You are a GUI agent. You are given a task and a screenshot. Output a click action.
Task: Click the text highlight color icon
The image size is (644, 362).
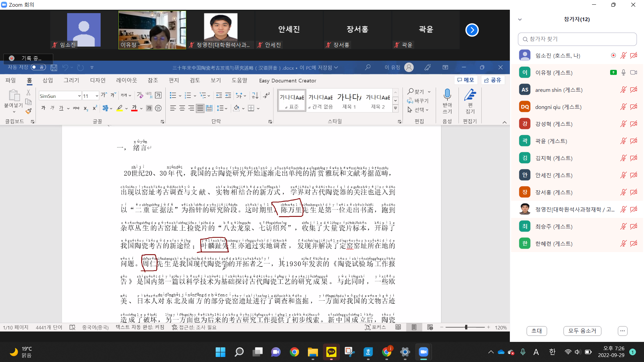119,108
